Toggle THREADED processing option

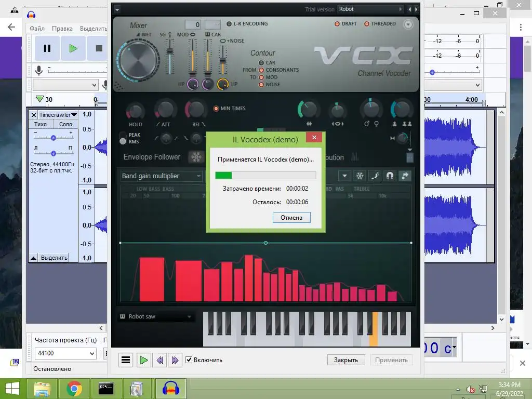coord(380,24)
